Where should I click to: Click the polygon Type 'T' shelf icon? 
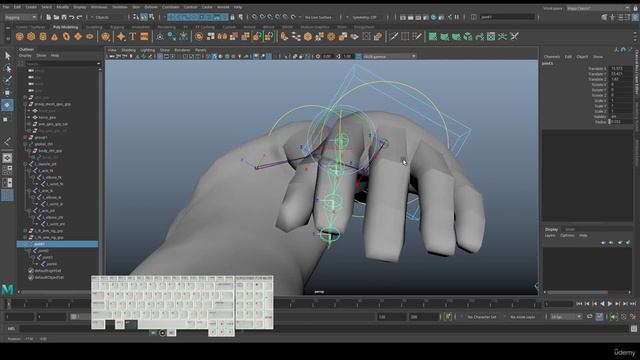click(x=133, y=37)
